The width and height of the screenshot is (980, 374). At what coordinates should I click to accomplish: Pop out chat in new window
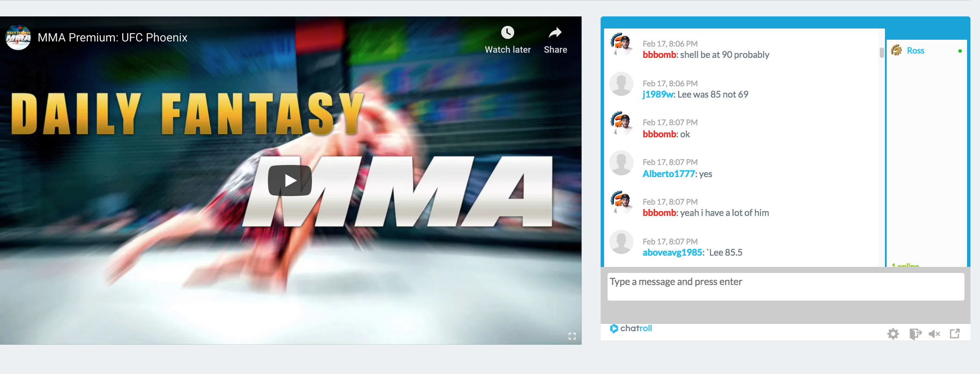pos(955,333)
